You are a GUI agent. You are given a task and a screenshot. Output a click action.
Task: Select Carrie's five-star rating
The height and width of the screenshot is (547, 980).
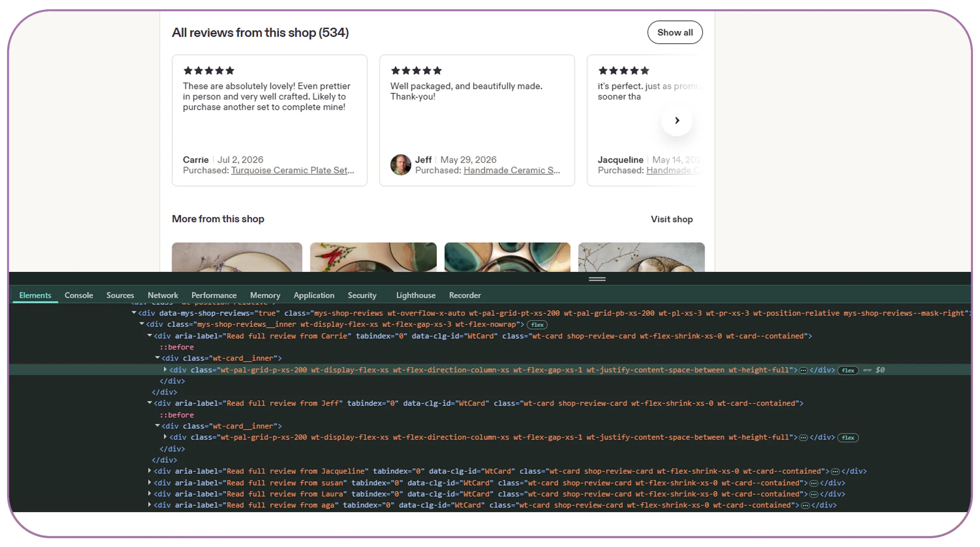(x=209, y=71)
